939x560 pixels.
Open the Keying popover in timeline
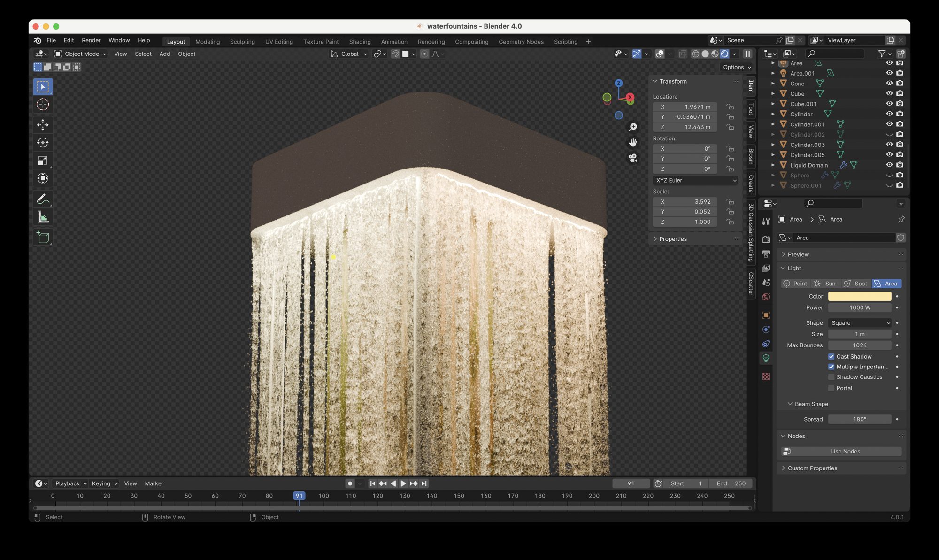point(104,483)
